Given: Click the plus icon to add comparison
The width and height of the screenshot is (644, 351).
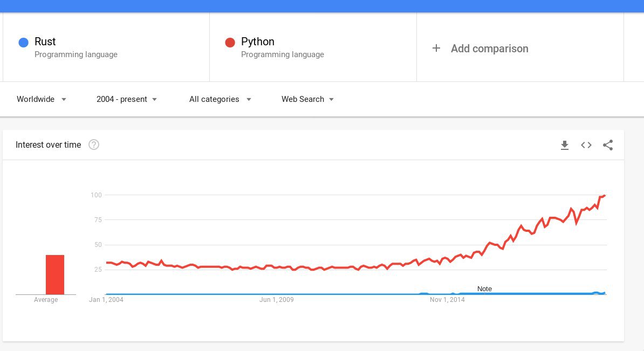Looking at the screenshot, I should tap(436, 49).
